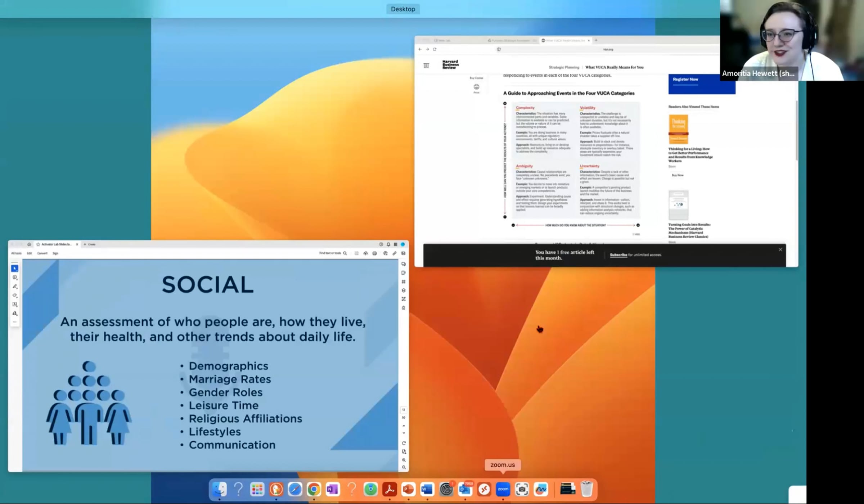Pick the highlighter pen tool in Acrobat
Screen dimensions: 864x504
[15, 286]
